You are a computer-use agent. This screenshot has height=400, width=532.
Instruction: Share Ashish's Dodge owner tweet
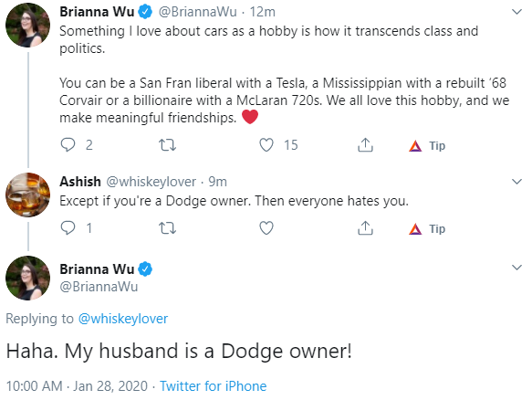[x=365, y=227]
